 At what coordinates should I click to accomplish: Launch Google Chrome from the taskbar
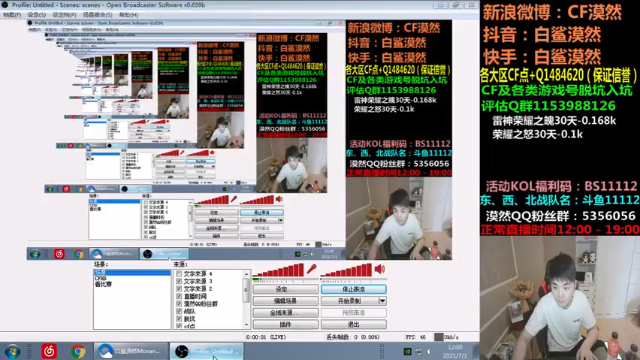point(78,351)
